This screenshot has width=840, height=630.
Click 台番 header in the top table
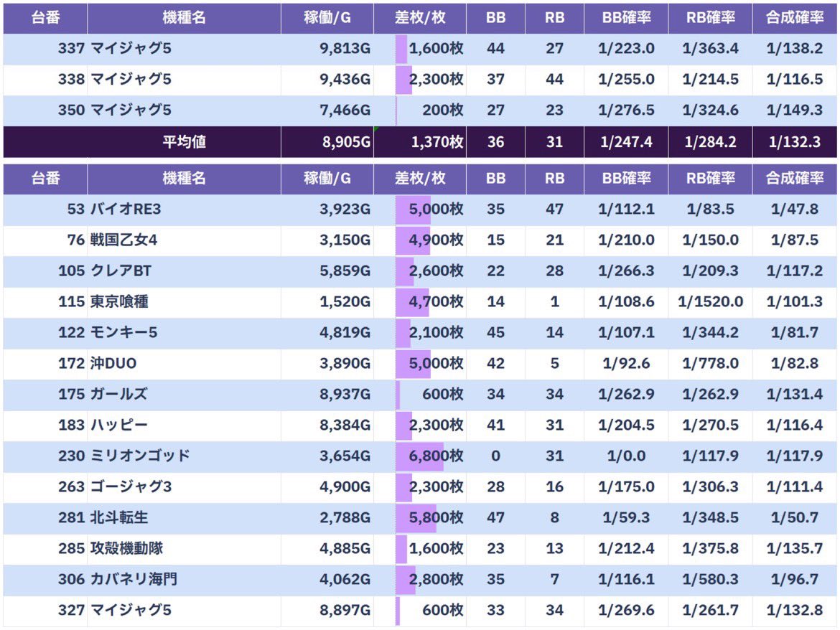[x=45, y=18]
